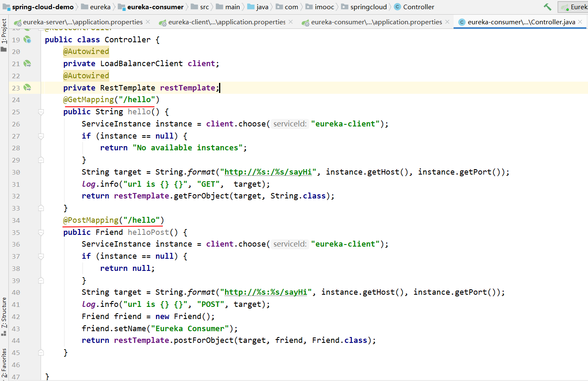Close the eureka-server application.properties tab
This screenshot has width=588, height=381.
coord(148,22)
